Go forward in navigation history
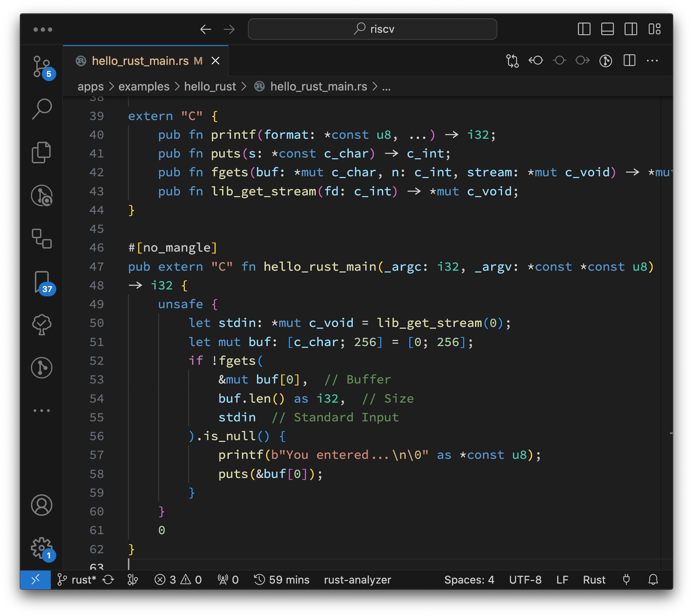693x616 pixels. (x=229, y=29)
